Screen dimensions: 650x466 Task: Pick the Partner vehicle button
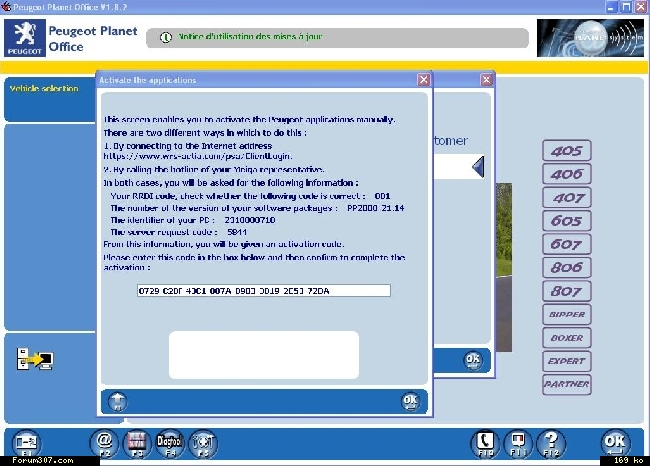coord(567,384)
